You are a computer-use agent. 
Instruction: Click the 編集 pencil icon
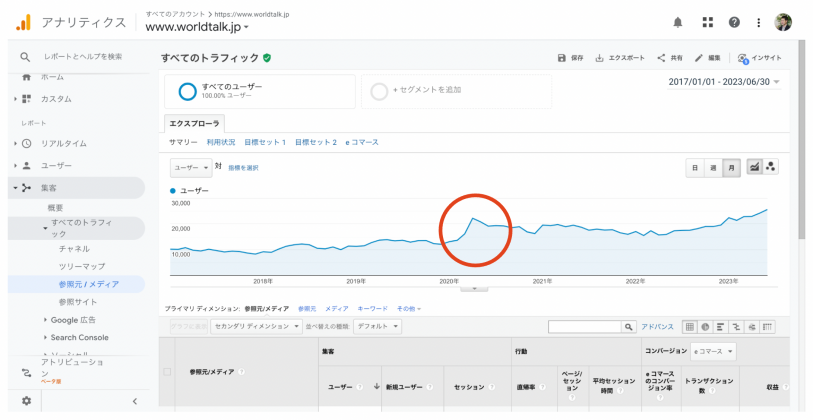(x=699, y=58)
